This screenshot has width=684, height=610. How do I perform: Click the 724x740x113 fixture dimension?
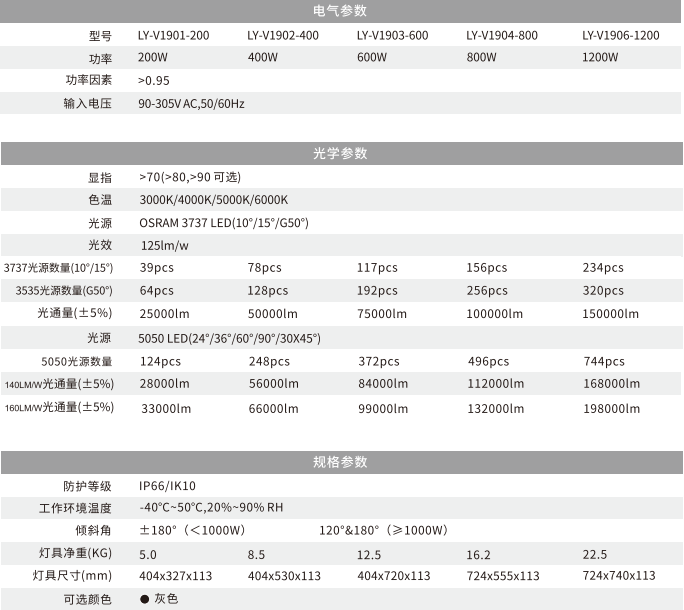(x=618, y=576)
